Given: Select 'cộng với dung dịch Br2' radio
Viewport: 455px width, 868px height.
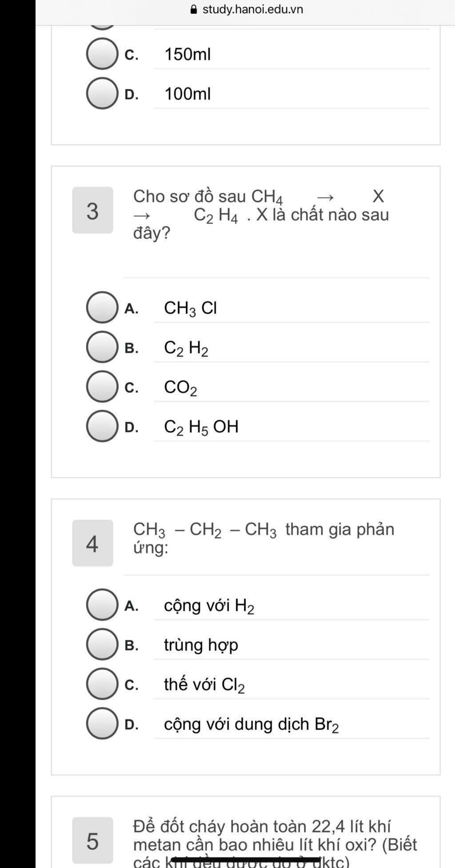Looking at the screenshot, I should click(102, 724).
